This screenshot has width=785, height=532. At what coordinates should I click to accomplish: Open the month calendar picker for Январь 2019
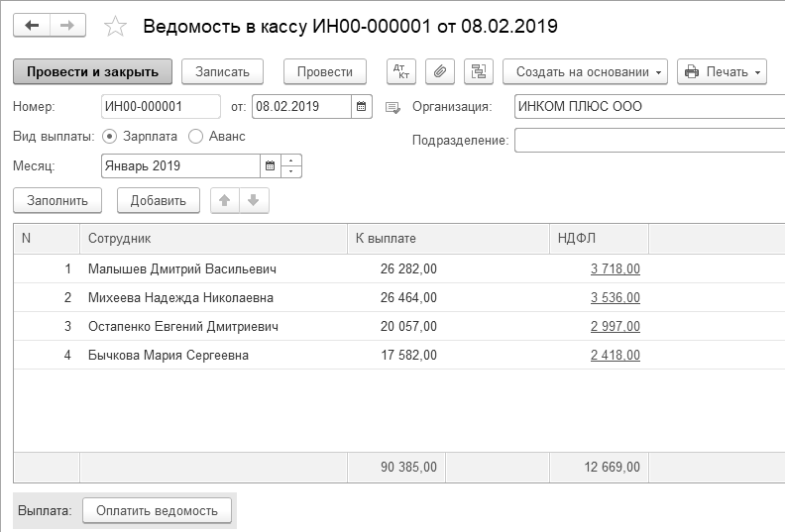(270, 166)
